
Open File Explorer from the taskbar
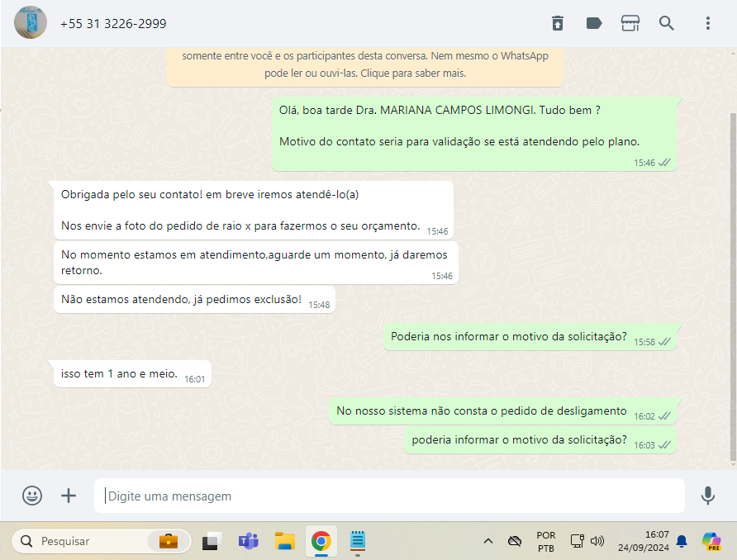point(285,541)
